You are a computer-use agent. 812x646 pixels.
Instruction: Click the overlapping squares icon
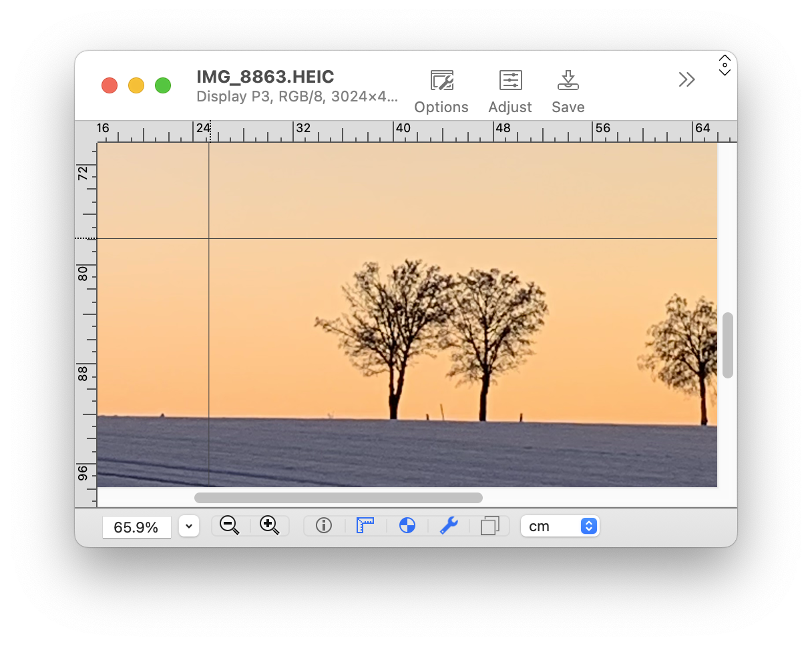click(x=489, y=526)
